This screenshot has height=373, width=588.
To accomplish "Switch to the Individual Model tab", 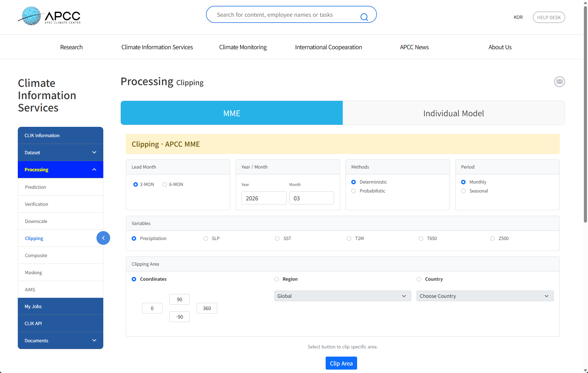I will click(x=454, y=113).
